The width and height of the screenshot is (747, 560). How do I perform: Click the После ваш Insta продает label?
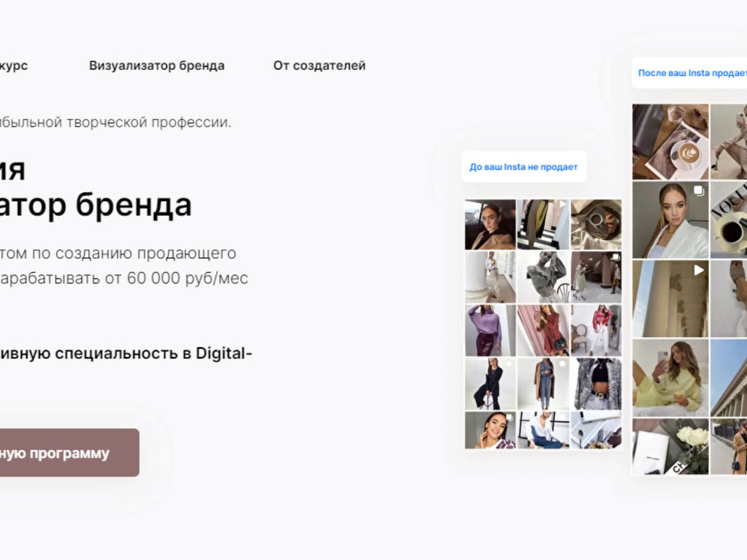pos(692,73)
